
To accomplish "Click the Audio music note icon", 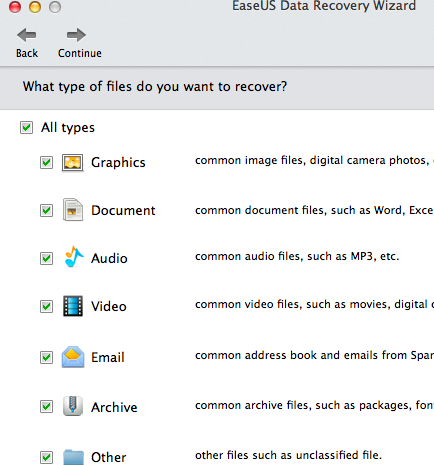I will [x=73, y=257].
